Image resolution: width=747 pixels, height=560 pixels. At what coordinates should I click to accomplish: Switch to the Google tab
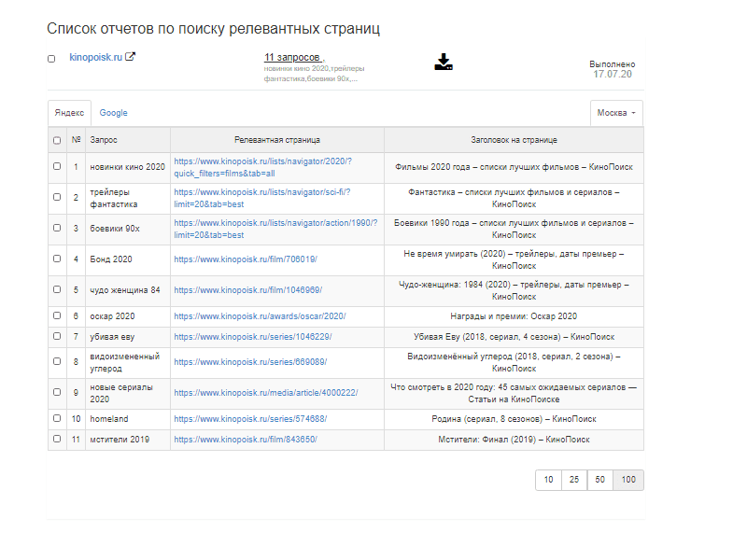(113, 113)
